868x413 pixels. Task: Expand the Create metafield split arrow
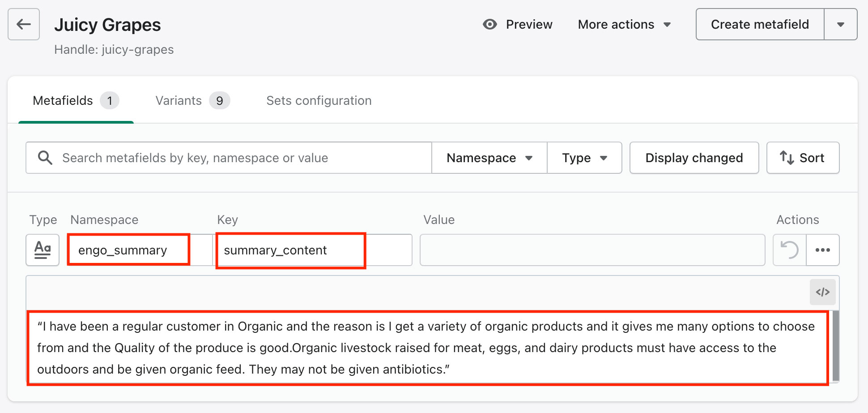pos(840,24)
